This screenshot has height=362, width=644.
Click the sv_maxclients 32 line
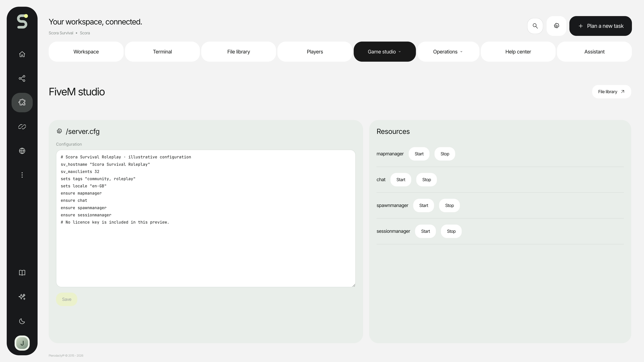pyautogui.click(x=80, y=172)
